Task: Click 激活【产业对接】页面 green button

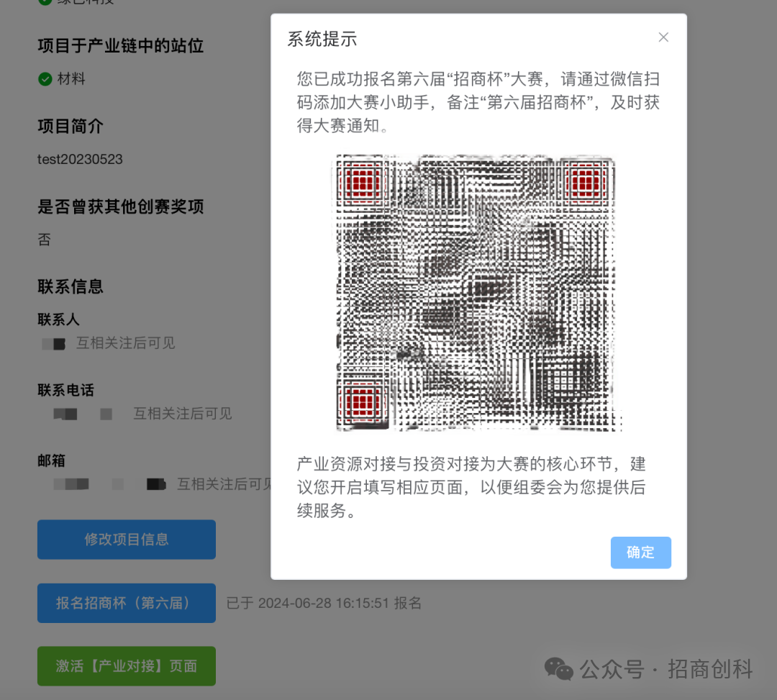Action: pos(127,665)
